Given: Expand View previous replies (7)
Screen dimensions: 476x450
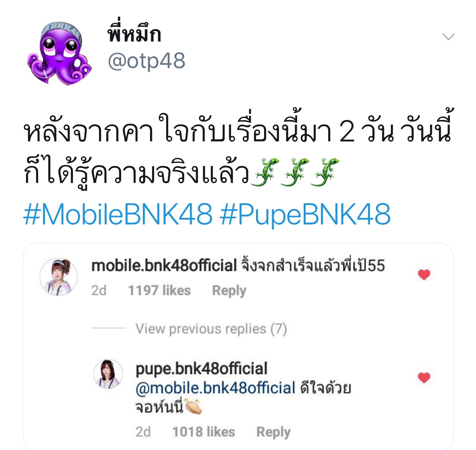Looking at the screenshot, I should 211,329.
